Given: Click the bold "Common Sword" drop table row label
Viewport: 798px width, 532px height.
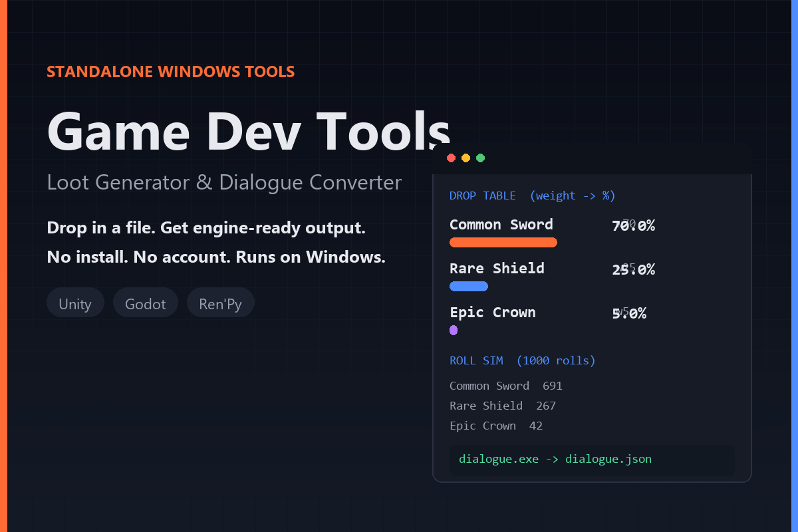Looking at the screenshot, I should [x=501, y=225].
